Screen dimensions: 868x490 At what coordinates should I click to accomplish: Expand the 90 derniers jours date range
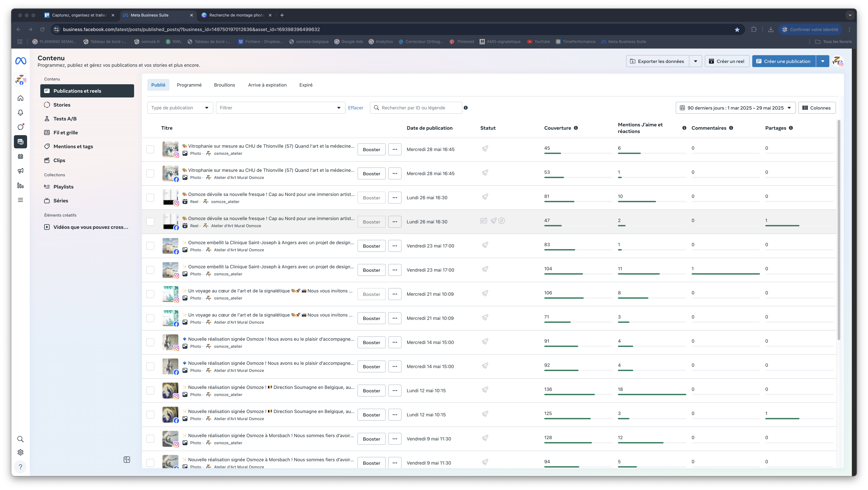735,108
